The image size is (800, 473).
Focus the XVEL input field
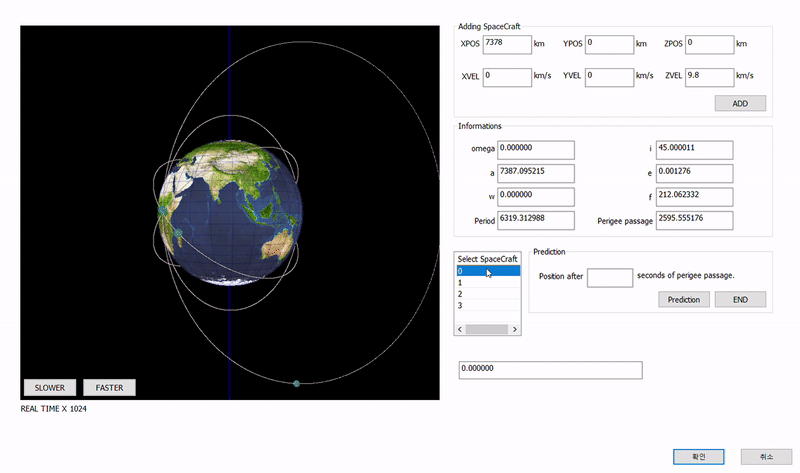(507, 77)
